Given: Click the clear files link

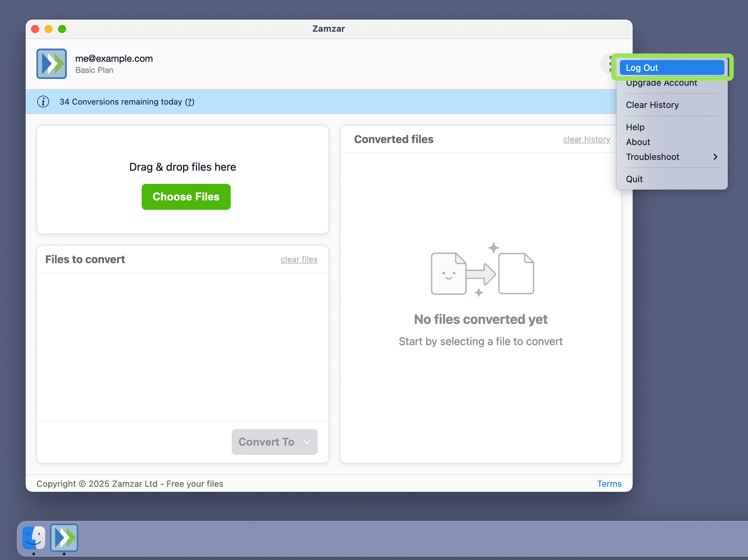Looking at the screenshot, I should [x=299, y=259].
